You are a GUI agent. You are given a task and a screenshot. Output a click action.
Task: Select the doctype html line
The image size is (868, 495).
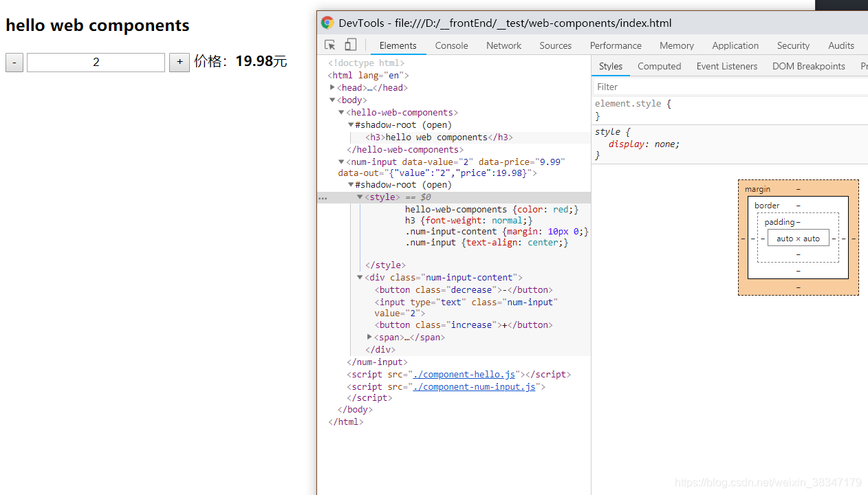pos(366,63)
